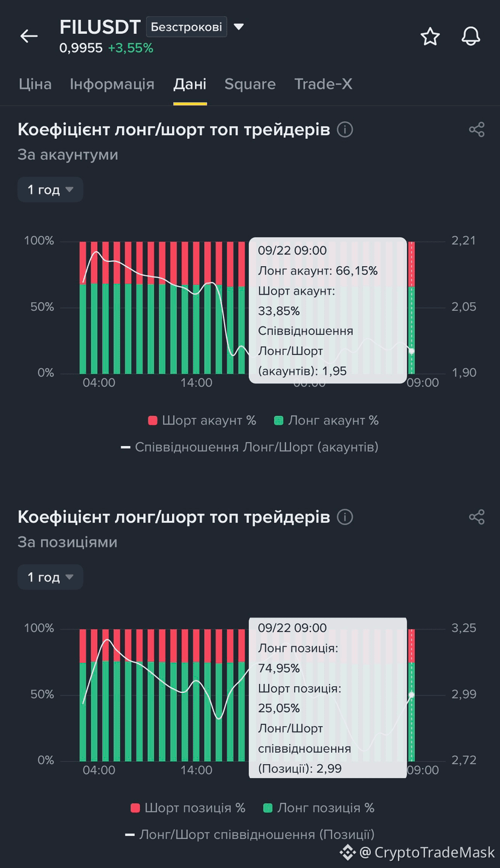Image resolution: width=500 pixels, height=868 pixels.
Task: Share the positions long/short ratio chart
Action: (x=476, y=517)
